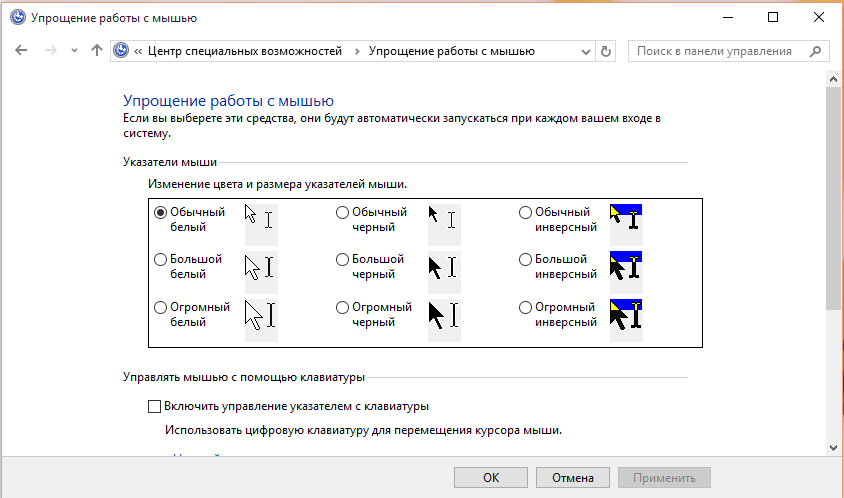The height and width of the screenshot is (498, 844).
Task: Click 'Упрощение работы с мышью' breadcrumb item
Action: pos(451,51)
